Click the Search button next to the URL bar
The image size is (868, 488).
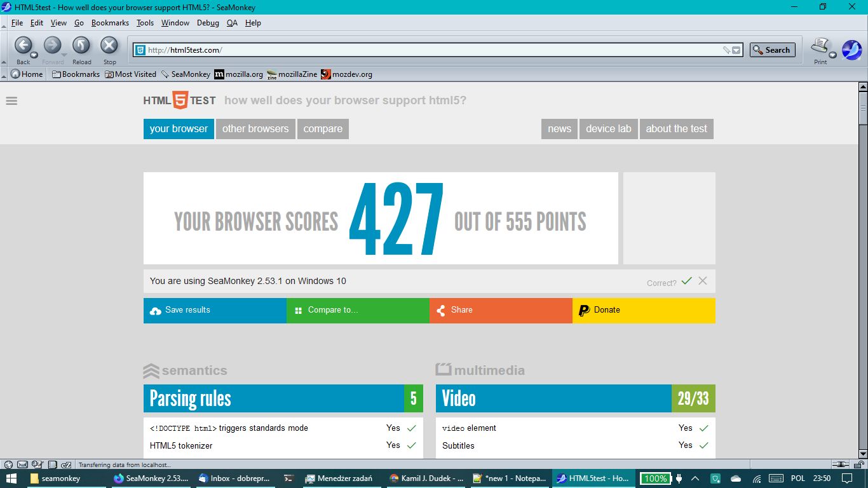pyautogui.click(x=772, y=50)
